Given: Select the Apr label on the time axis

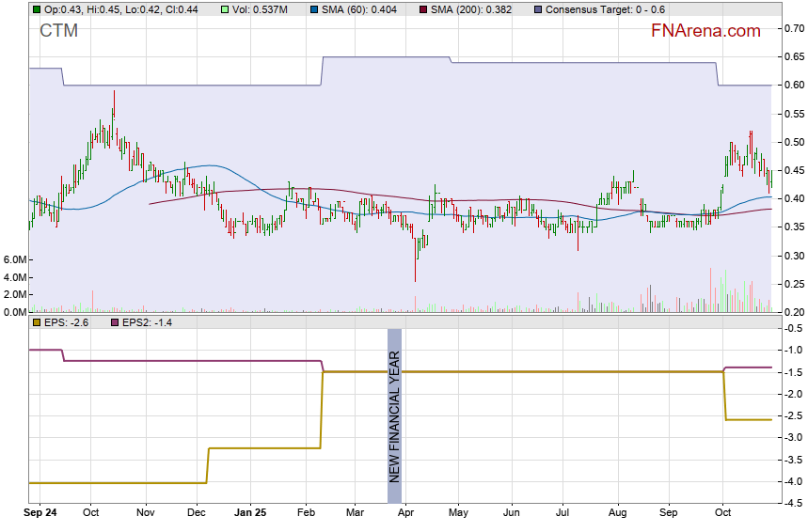Looking at the screenshot, I should 406,514.
